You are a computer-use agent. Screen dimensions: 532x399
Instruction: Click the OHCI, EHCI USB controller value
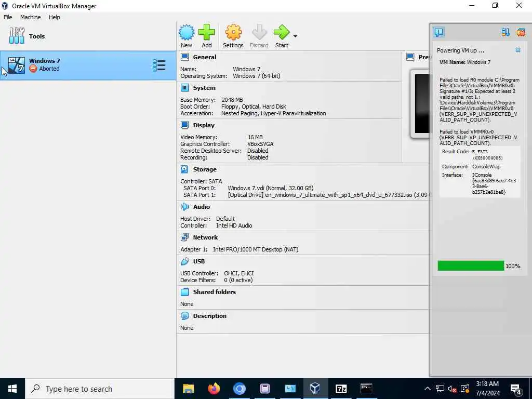239,273
